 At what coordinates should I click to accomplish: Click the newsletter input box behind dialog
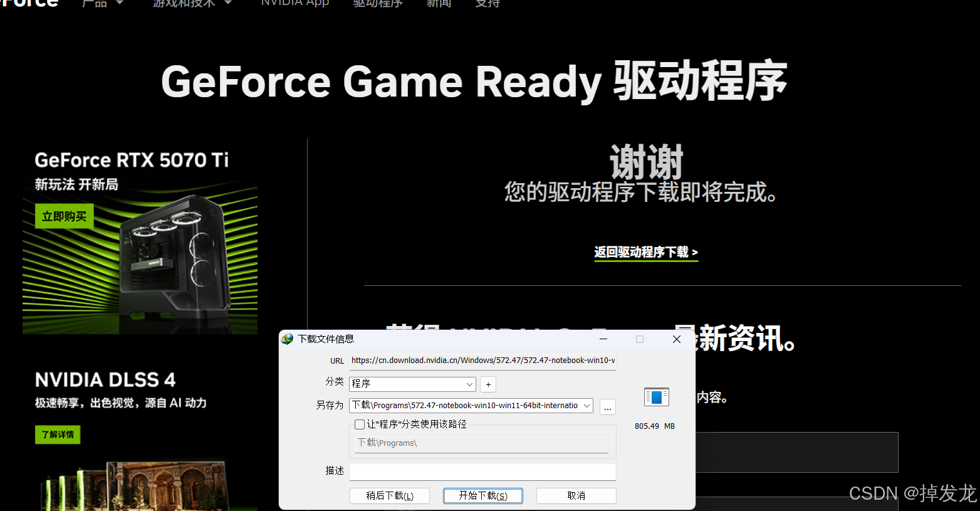[x=796, y=452]
